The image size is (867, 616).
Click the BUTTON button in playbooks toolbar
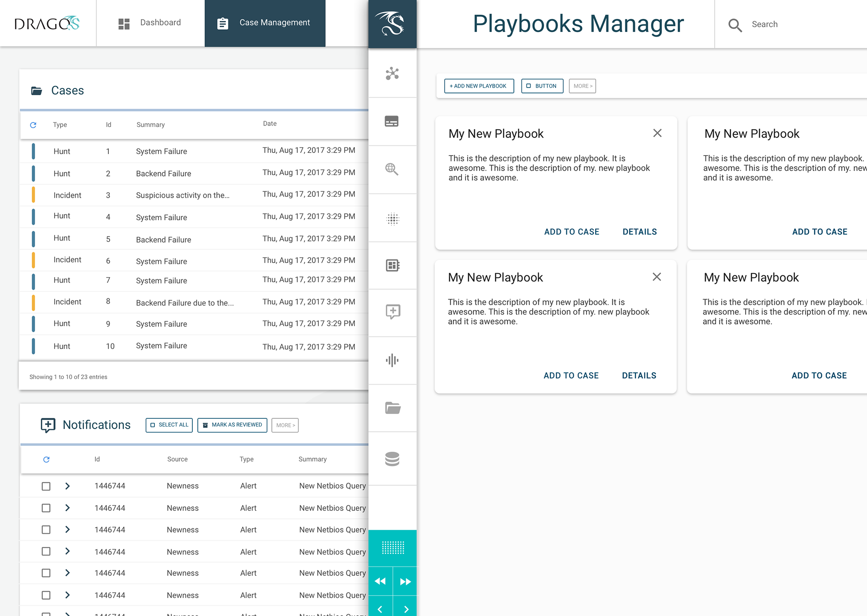tap(542, 86)
